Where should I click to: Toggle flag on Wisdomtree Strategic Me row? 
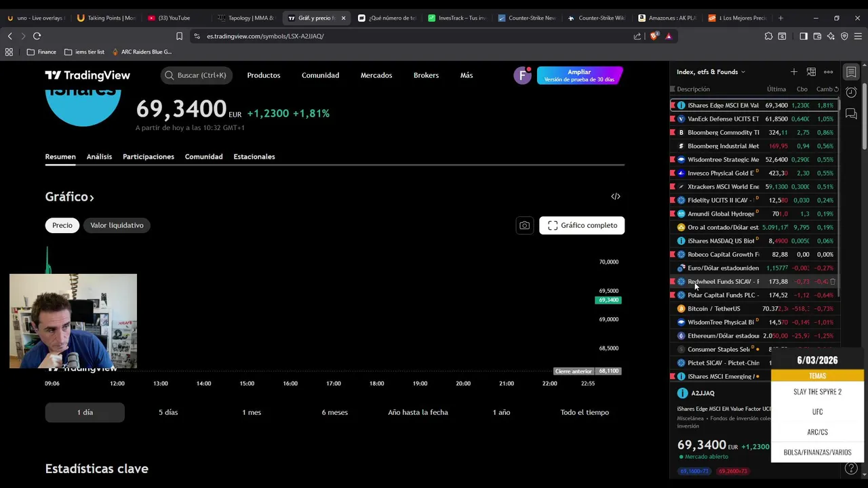pos(673,159)
